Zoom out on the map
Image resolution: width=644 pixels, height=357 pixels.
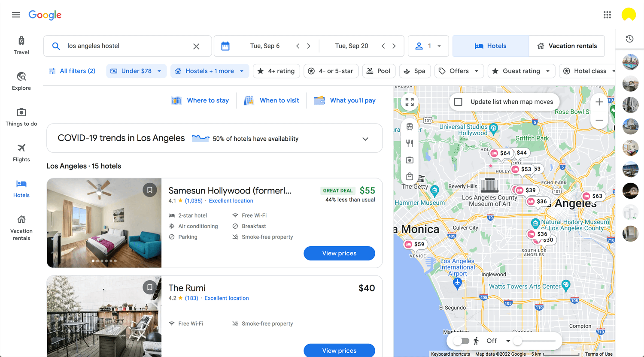[599, 120]
